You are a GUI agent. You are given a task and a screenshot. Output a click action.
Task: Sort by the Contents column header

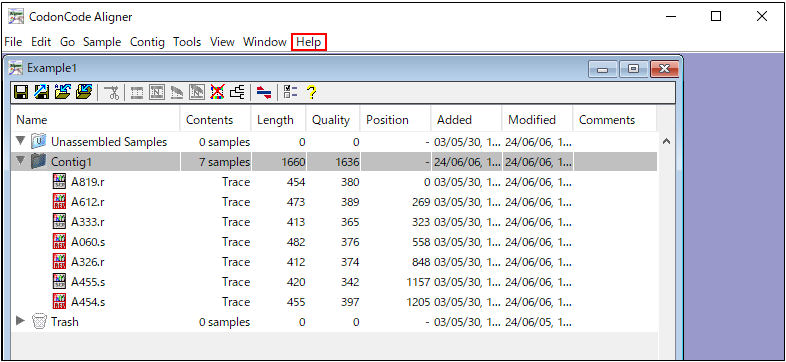coord(215,120)
